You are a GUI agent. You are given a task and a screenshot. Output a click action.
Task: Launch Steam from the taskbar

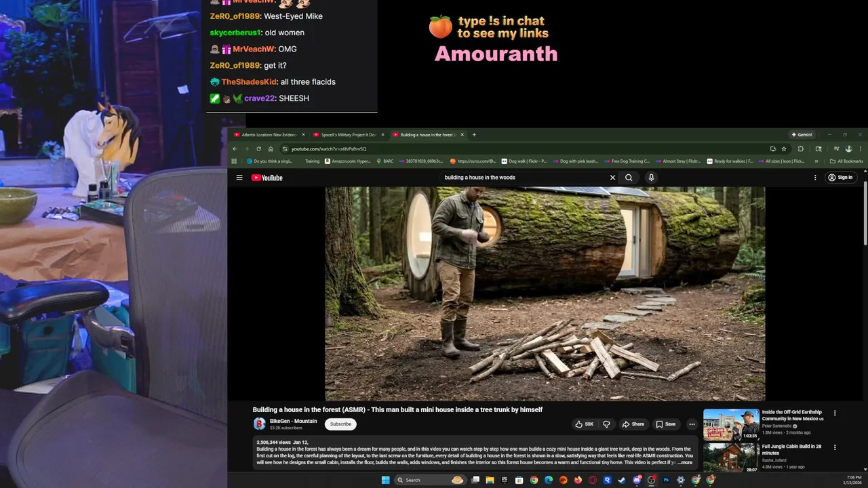coord(621,480)
